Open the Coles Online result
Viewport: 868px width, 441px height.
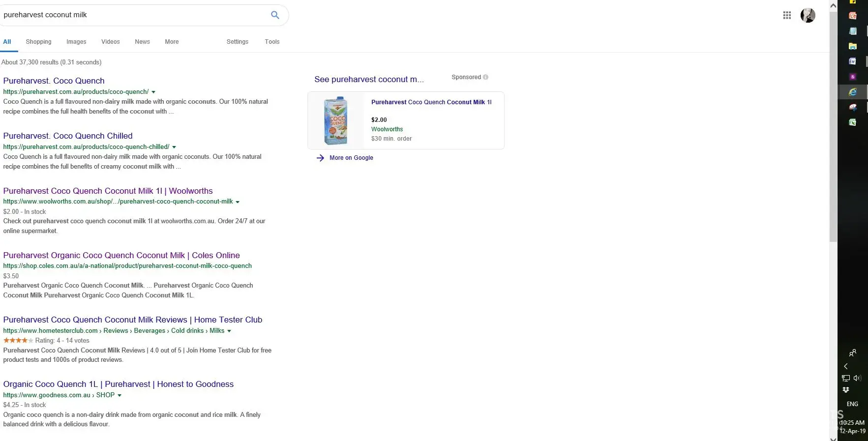point(121,255)
